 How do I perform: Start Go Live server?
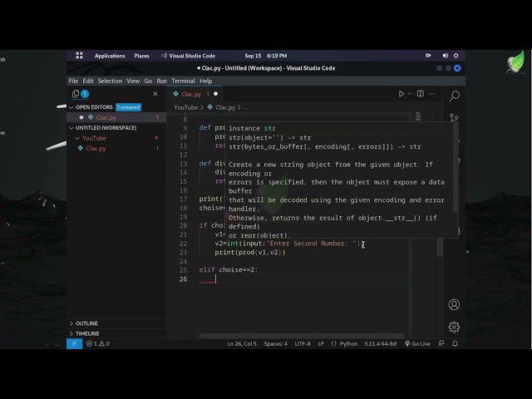point(417,343)
